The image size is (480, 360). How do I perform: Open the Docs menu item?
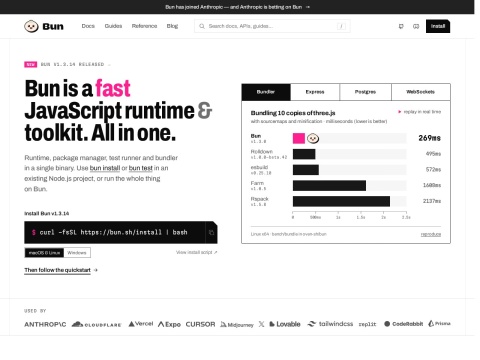[x=88, y=26]
